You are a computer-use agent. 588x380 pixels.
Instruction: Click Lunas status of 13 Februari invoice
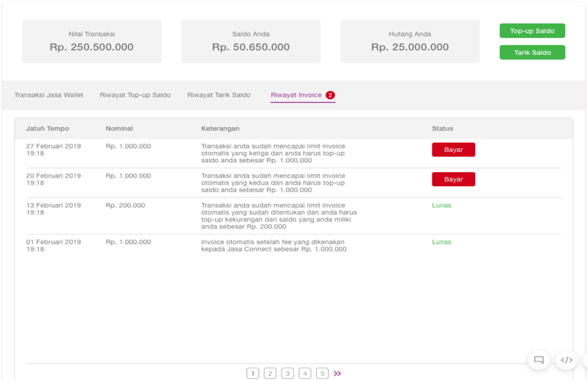[441, 205]
